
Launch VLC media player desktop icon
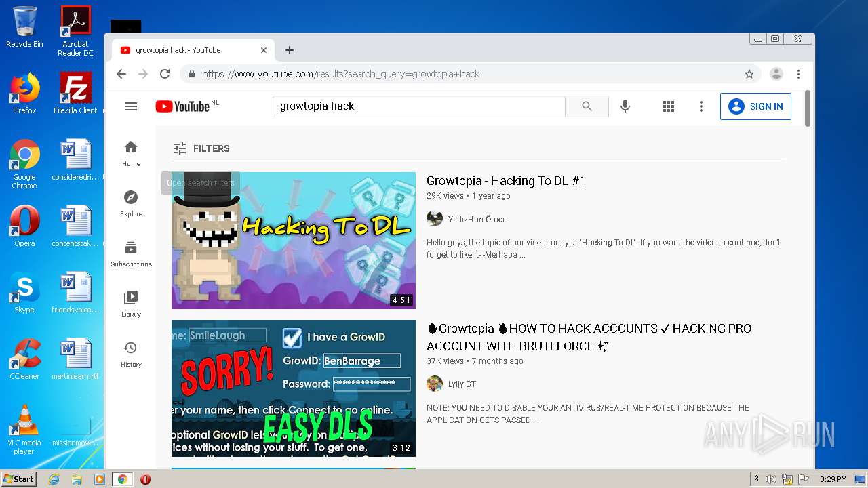pos(24,429)
